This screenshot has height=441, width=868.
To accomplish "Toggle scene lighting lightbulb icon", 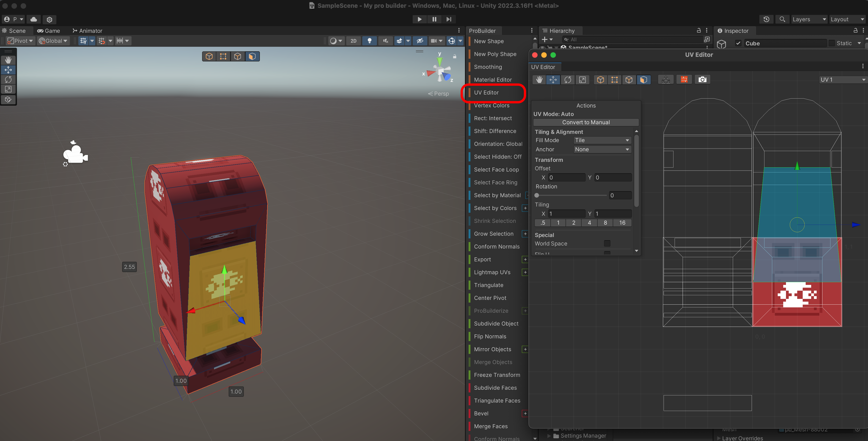I will [x=370, y=41].
